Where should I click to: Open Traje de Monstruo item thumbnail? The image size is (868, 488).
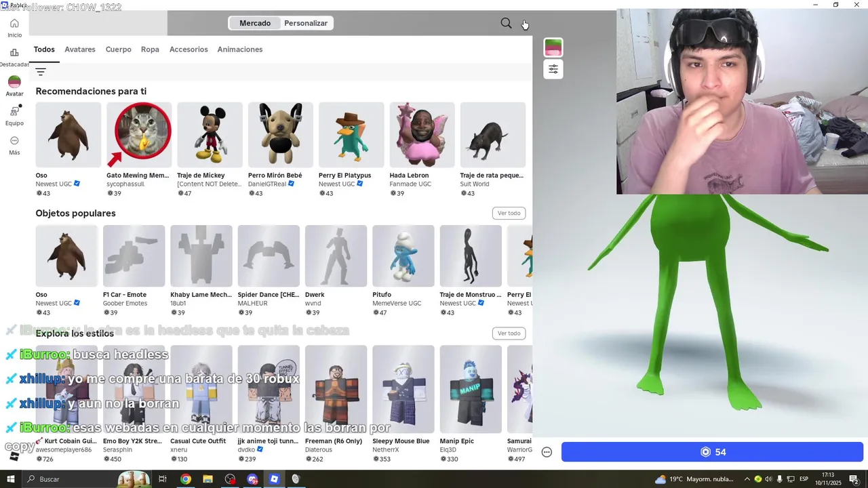471,256
